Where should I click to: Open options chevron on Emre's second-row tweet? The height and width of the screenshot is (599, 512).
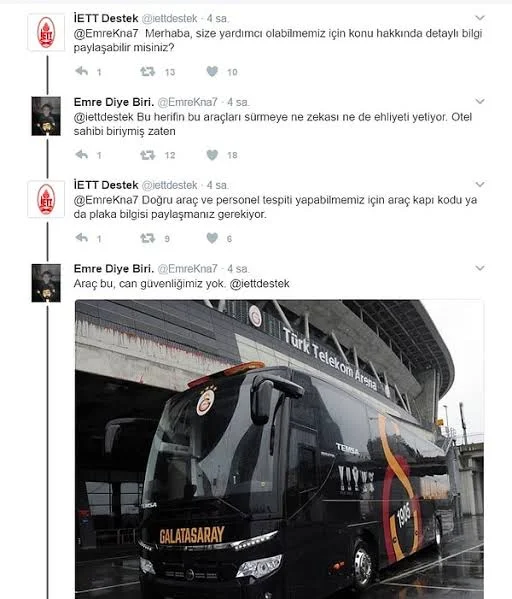tap(480, 101)
